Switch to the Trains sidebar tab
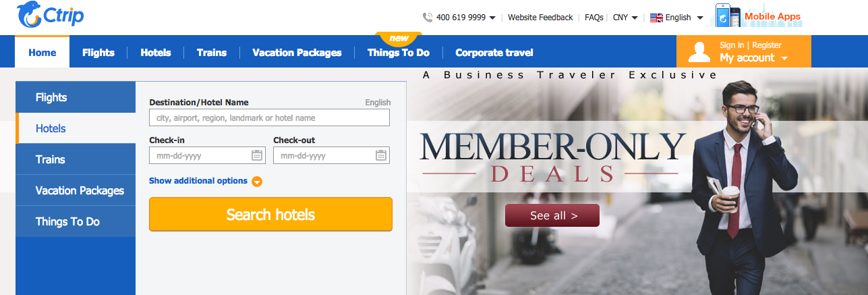This screenshot has width=868, height=295. (x=76, y=159)
